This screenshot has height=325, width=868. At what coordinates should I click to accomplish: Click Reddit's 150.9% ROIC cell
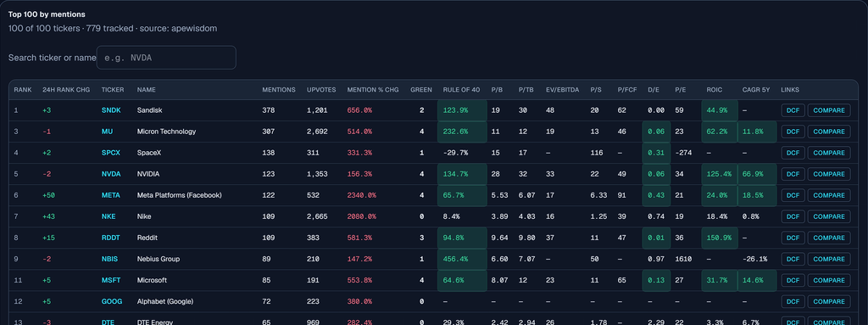click(x=719, y=238)
